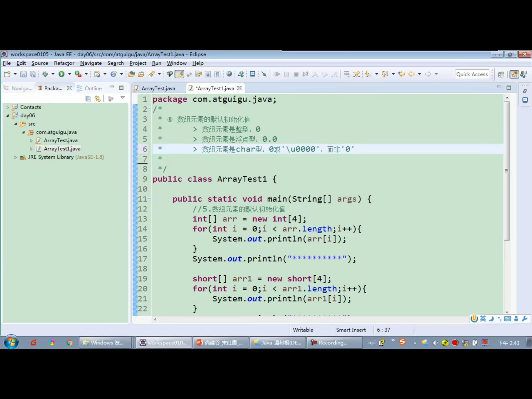The image size is (532, 399).
Task: Expand the day06 project tree node
Action: (x=8, y=115)
